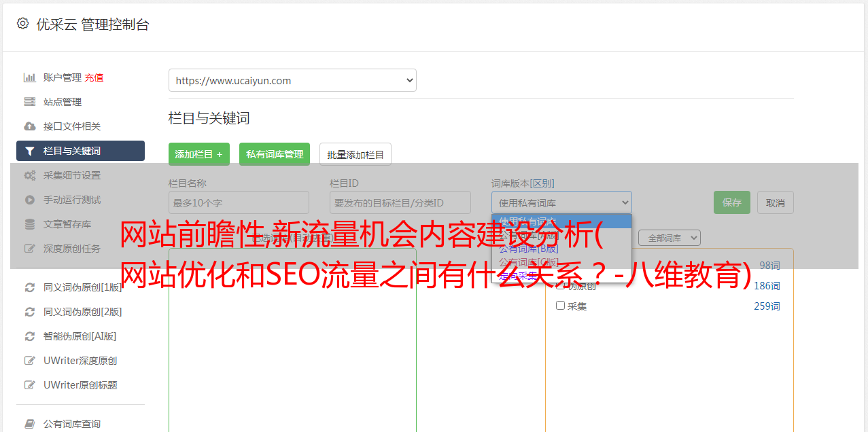Open 智能伪原创[AI版] in the sidebar
This screenshot has width=868, height=432.
(x=80, y=336)
